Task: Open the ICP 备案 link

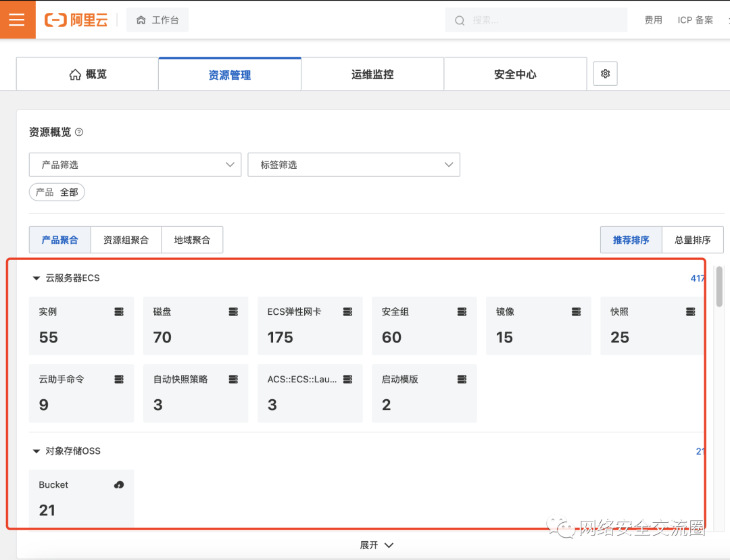Action: 695,20
